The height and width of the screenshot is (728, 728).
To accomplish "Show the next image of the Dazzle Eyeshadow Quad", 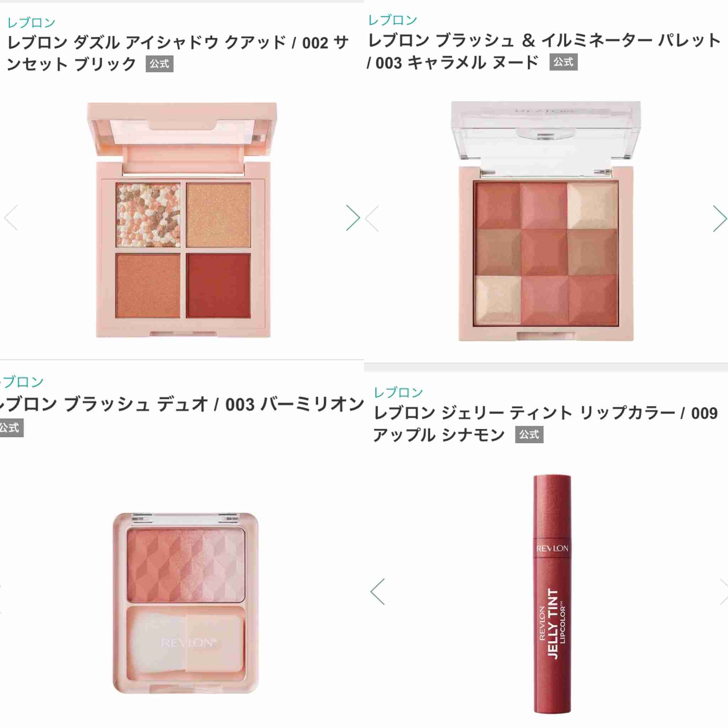I will [x=353, y=218].
